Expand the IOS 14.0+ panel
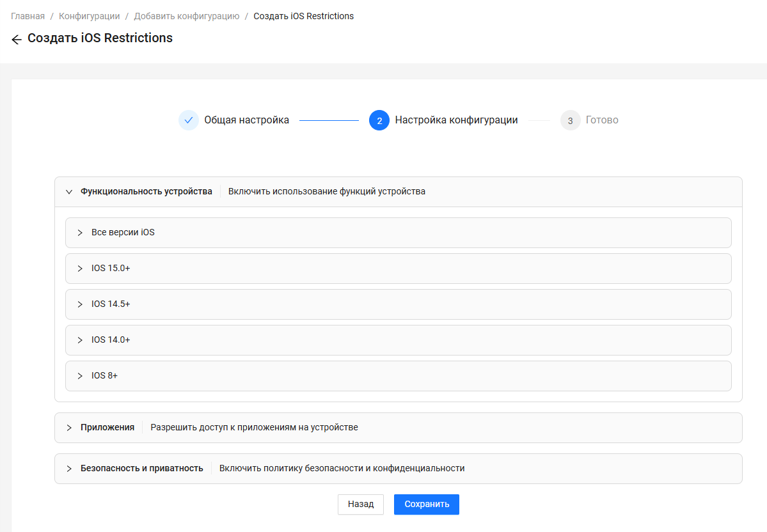This screenshot has width=767, height=532. [x=80, y=340]
